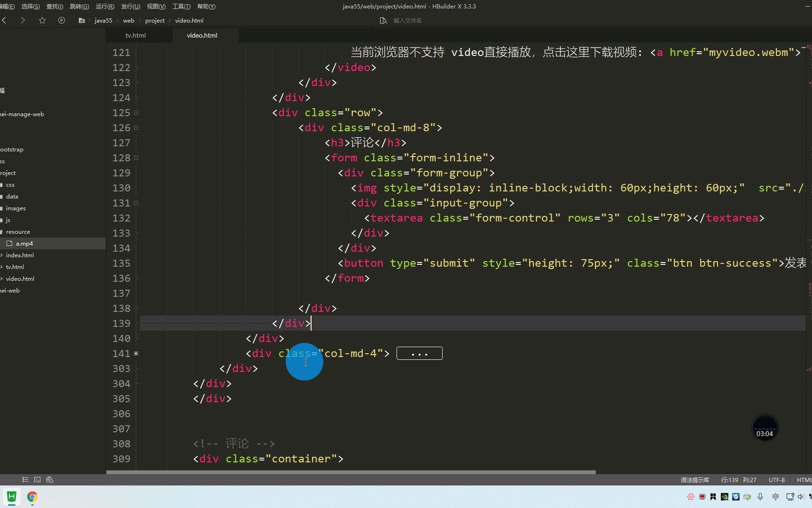Select the css folder in project tree
This screenshot has width=812, height=508.
[x=10, y=184]
